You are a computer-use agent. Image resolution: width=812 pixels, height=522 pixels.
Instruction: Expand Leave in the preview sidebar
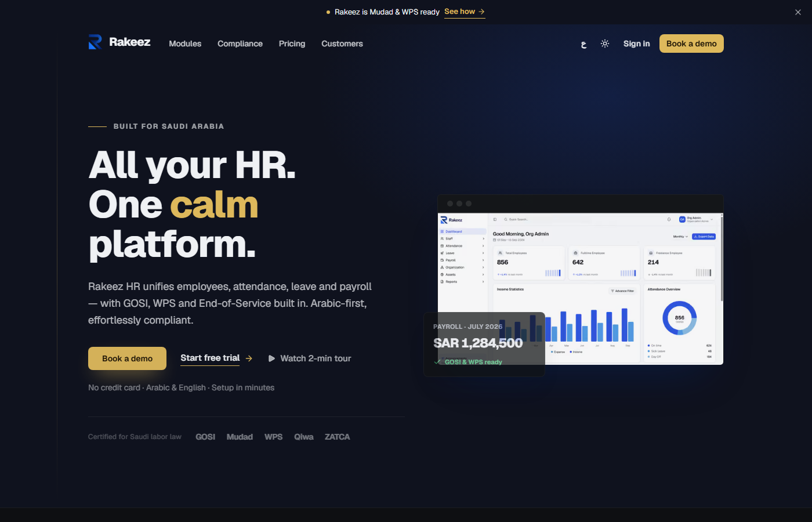462,253
